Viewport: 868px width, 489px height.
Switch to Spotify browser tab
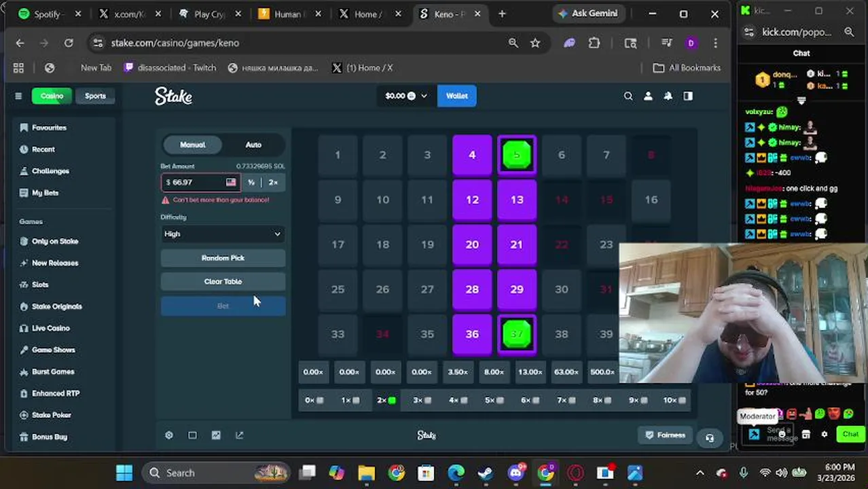49,14
